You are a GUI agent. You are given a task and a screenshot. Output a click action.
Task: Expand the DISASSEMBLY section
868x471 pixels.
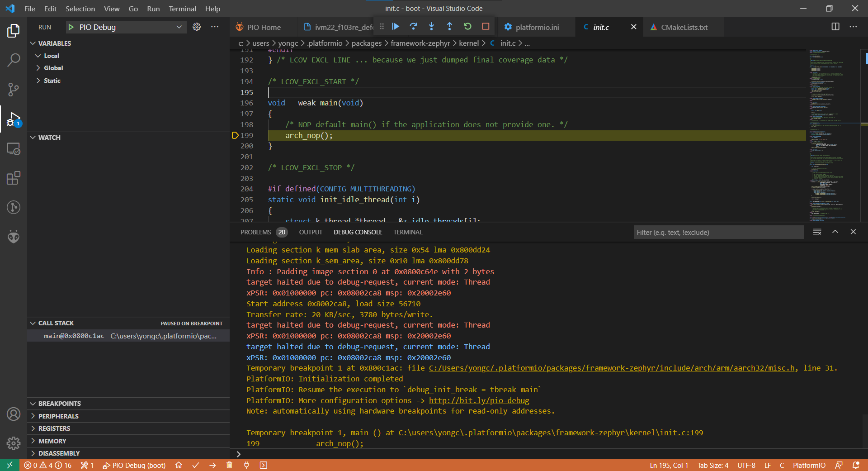coord(33,453)
